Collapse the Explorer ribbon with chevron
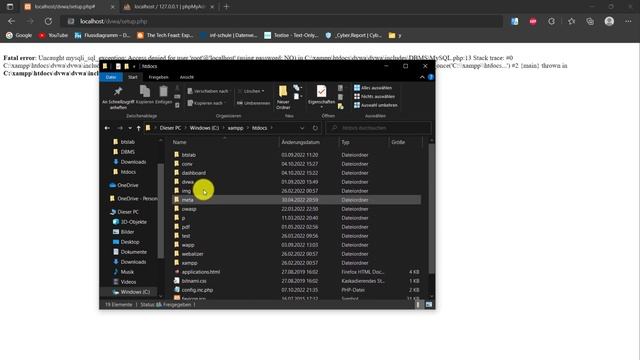Screen dimensions: 640x360 pyautogui.click(x=422, y=77)
